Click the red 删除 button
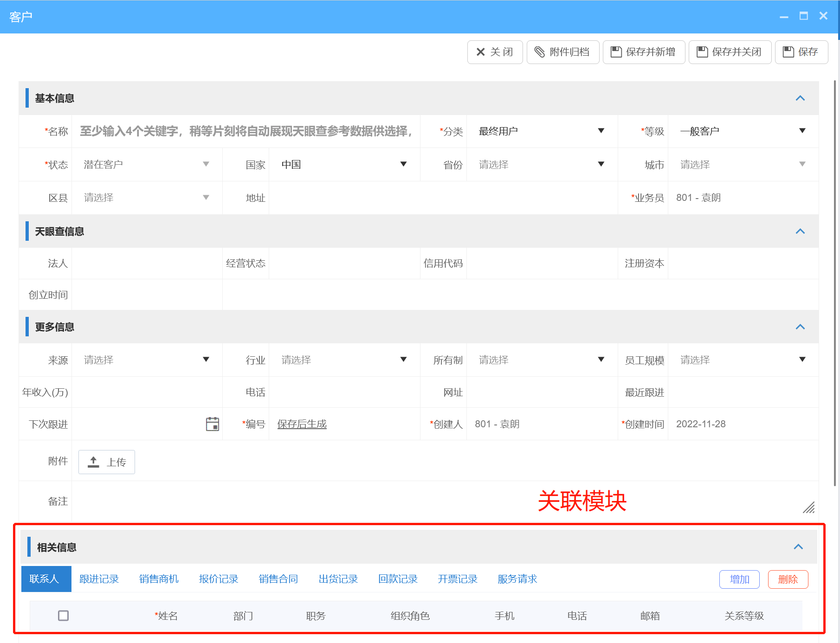 pos(788,579)
